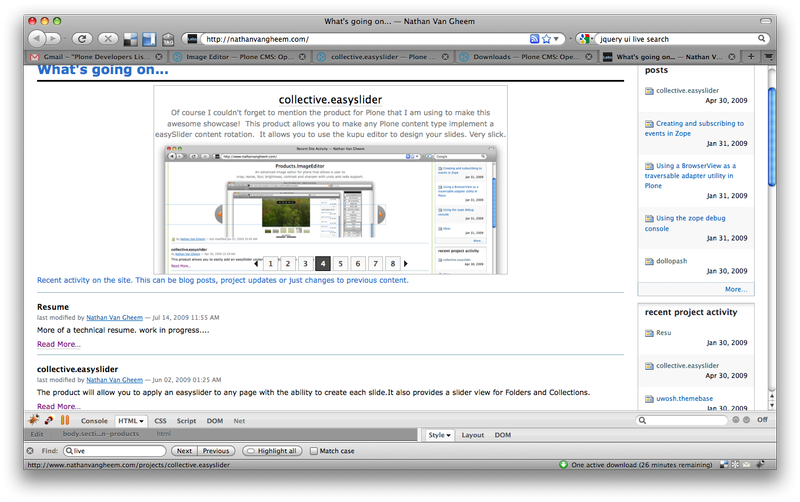This screenshot has height=502, width=800.
Task: Open a new tab with plus button
Action: tap(752, 58)
